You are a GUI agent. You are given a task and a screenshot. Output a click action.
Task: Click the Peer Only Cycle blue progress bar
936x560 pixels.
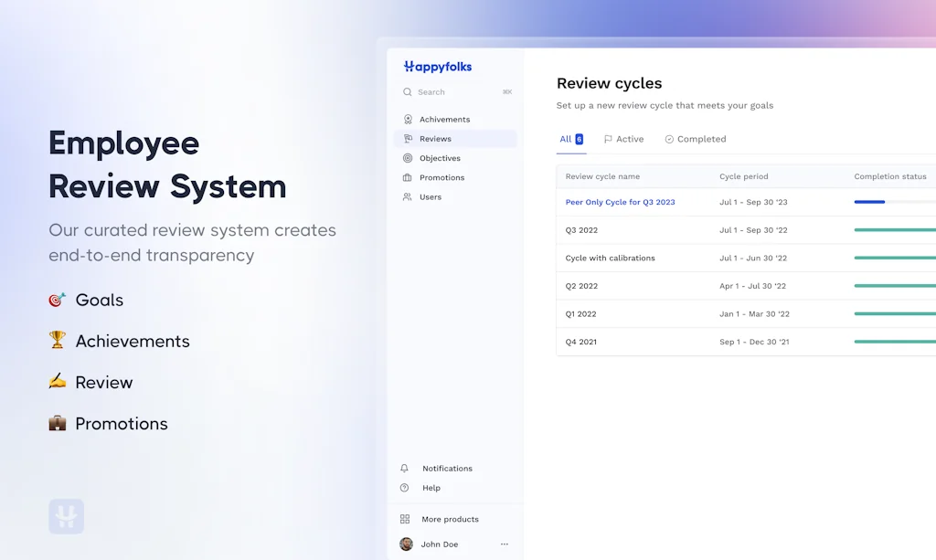[x=869, y=202]
